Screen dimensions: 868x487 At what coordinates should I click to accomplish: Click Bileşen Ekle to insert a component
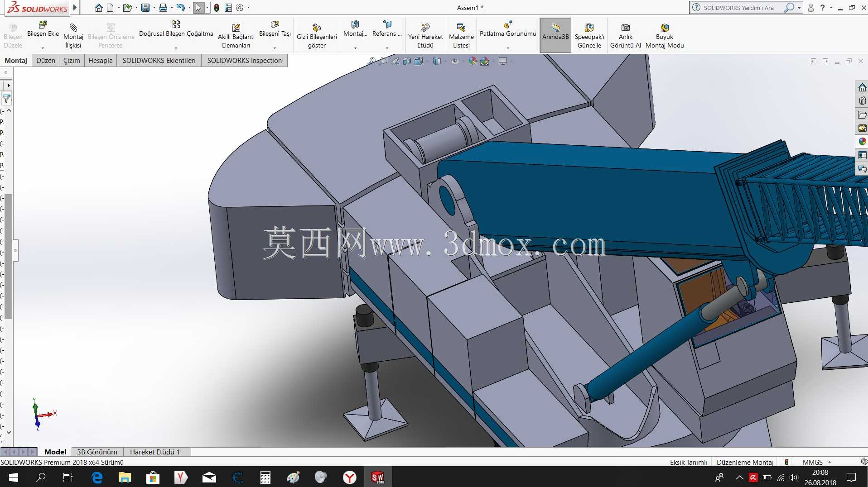43,29
